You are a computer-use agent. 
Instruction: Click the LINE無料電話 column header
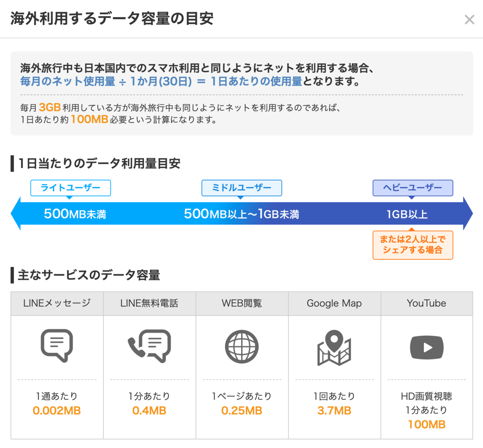149,303
